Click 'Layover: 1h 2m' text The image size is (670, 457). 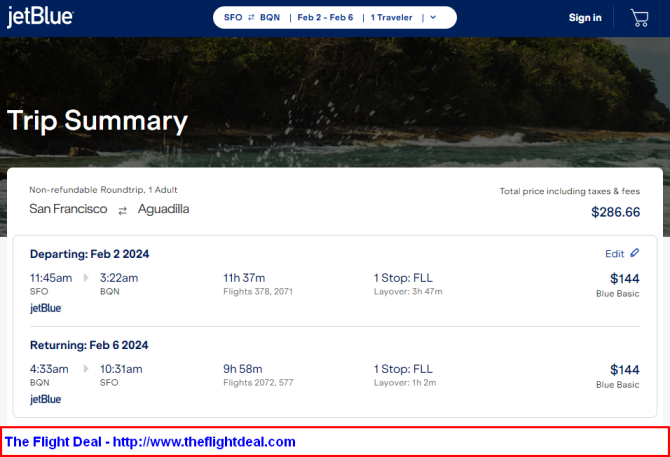405,382
